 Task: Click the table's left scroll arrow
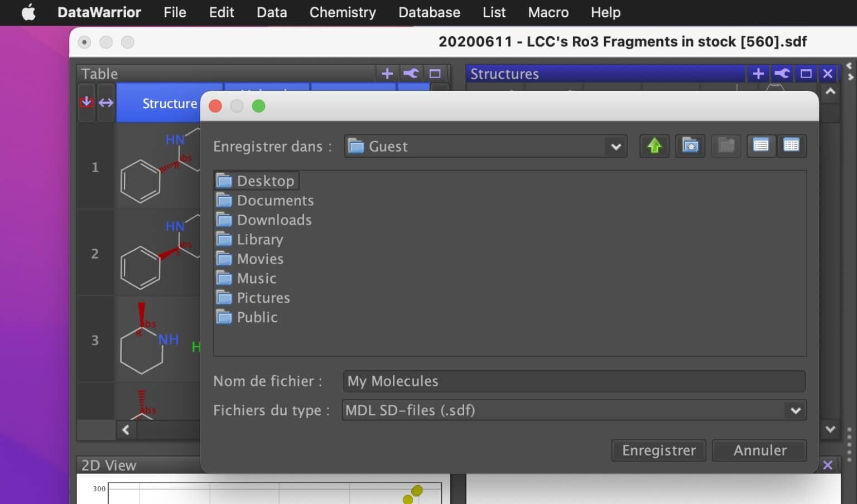click(126, 430)
